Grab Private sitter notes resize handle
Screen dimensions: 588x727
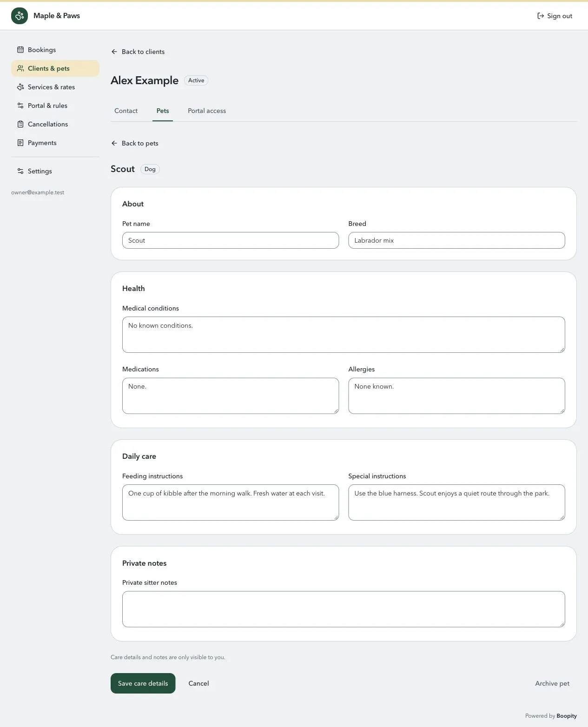[x=562, y=624]
